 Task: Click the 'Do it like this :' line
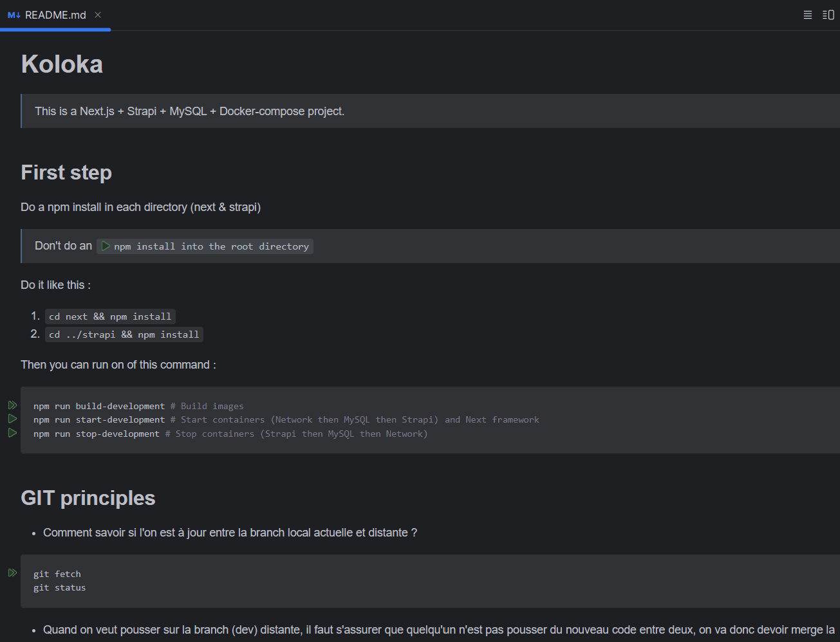click(x=56, y=285)
